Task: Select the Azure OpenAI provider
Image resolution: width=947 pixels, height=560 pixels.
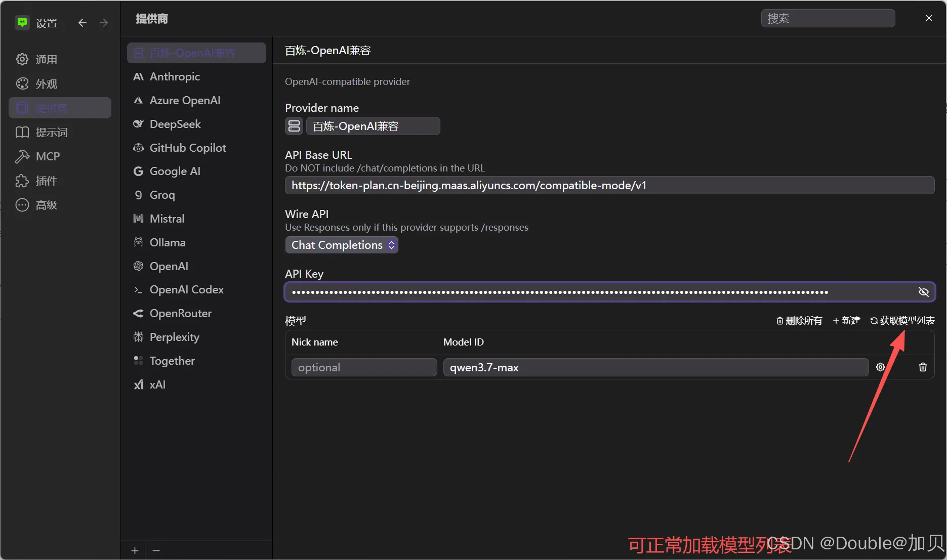Action: [196, 100]
